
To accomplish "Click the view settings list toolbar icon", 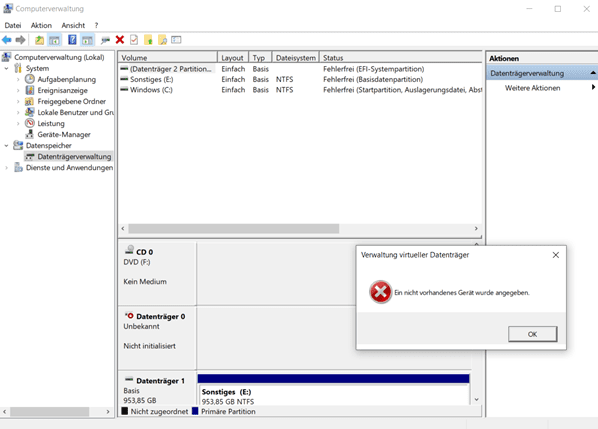I will click(x=176, y=40).
